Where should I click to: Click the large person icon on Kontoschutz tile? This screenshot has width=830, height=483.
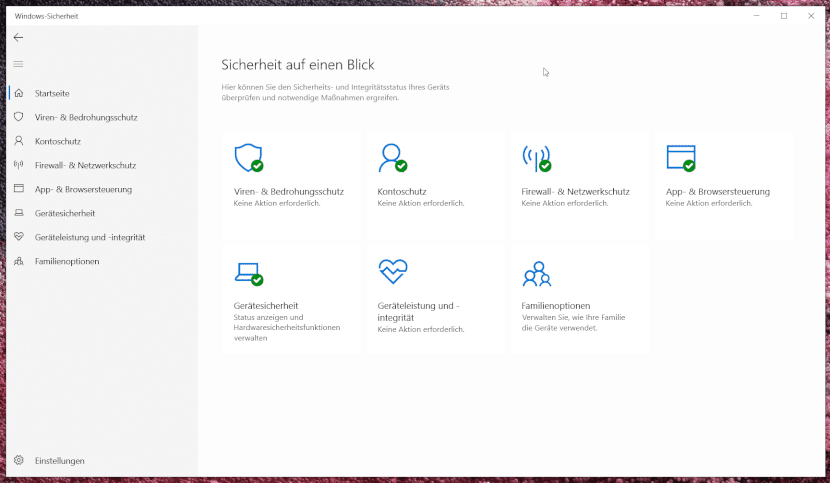(392, 158)
